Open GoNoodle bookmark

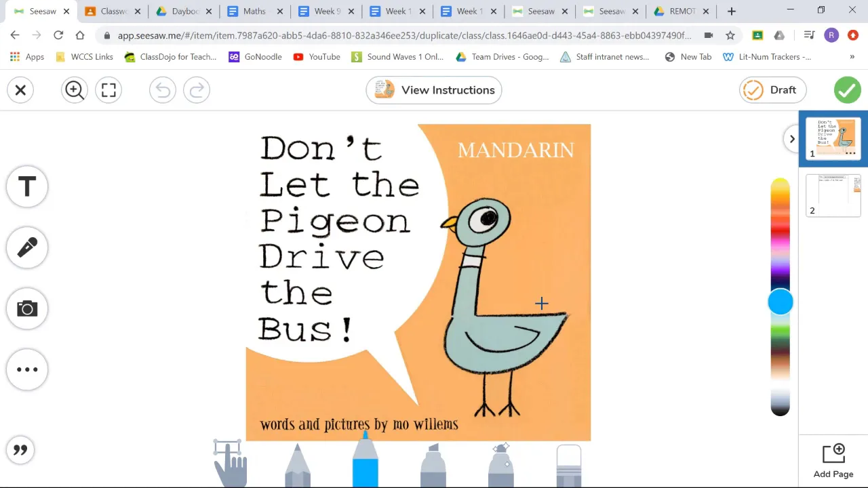coord(255,57)
